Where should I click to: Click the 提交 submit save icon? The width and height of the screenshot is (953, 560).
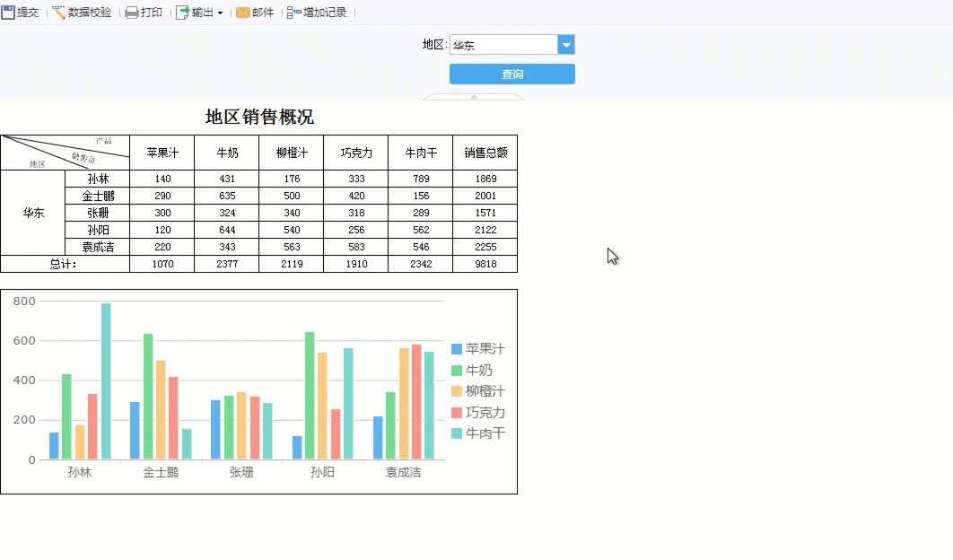point(8,13)
